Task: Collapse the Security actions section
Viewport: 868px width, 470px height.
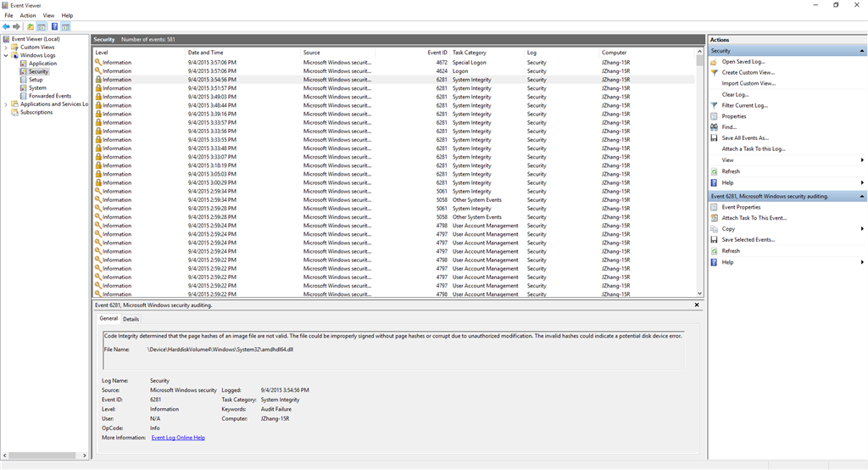Action: pyautogui.click(x=862, y=51)
